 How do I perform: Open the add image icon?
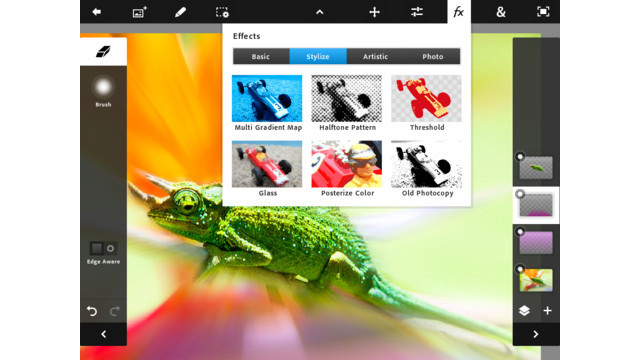(140, 12)
